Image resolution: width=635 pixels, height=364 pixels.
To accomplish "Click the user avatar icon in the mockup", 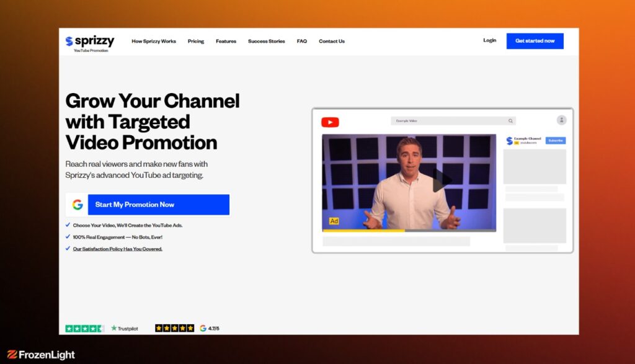I will [x=561, y=120].
